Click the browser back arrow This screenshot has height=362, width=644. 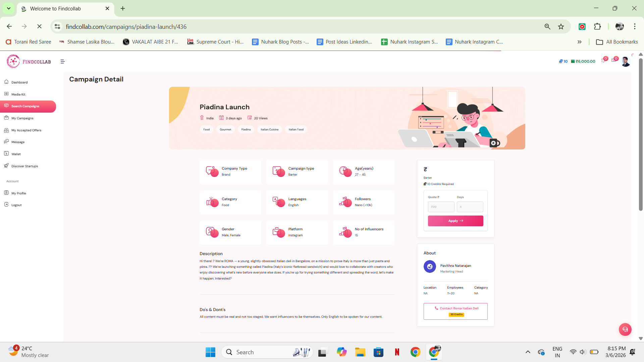click(x=9, y=26)
